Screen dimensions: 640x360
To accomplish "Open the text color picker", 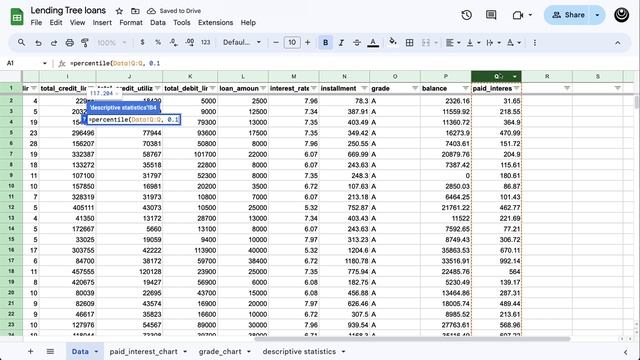I will 373,42.
